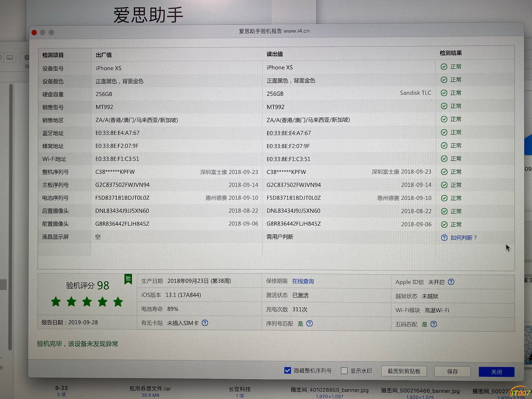Click the green check icon for 后置摄像头
This screenshot has height=399, width=532.
coord(444,211)
